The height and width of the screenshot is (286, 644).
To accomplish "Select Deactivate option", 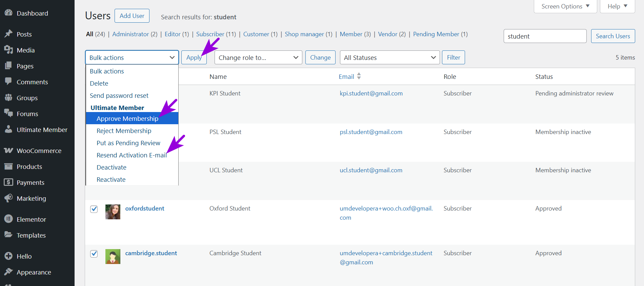I will (x=132, y=168).
